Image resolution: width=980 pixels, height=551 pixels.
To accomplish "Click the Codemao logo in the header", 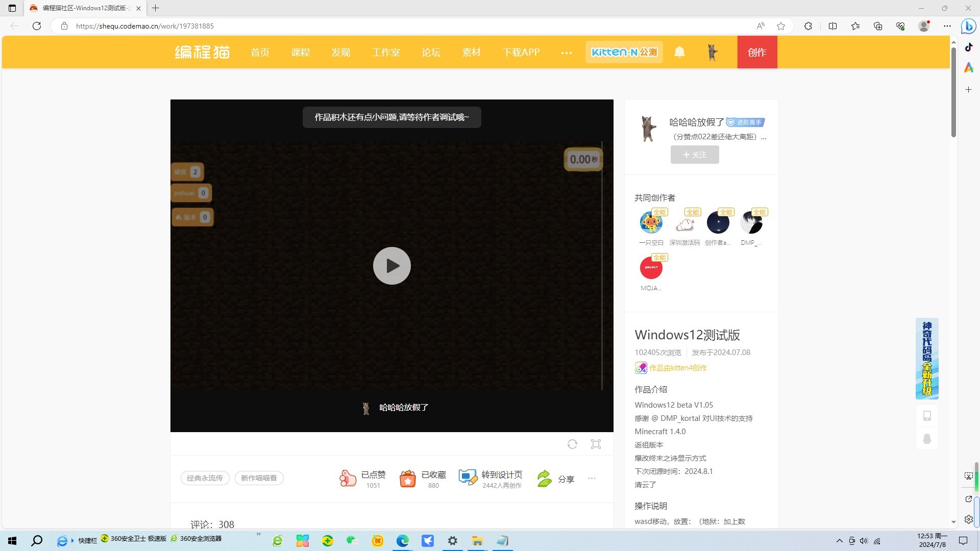I will coord(202,52).
